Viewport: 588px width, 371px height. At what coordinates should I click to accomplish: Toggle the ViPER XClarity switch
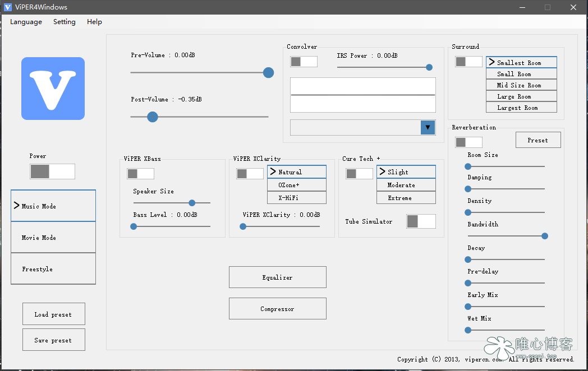point(250,174)
